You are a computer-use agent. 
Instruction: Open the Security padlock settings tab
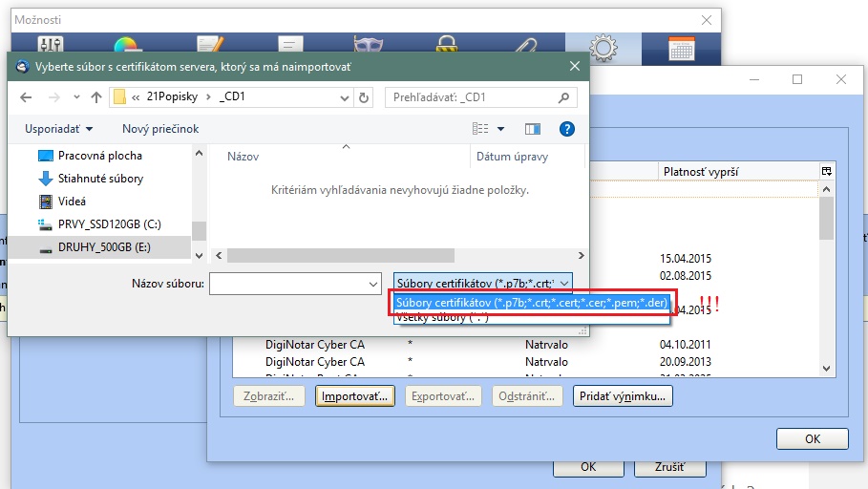click(x=446, y=44)
